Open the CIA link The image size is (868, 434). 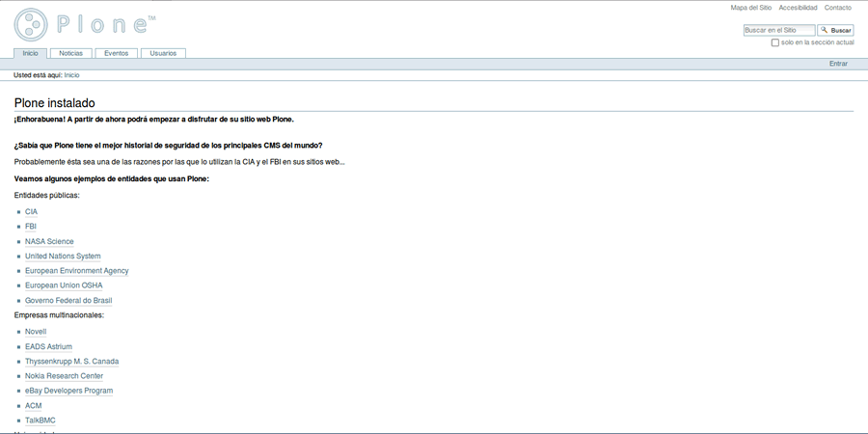[x=31, y=212]
